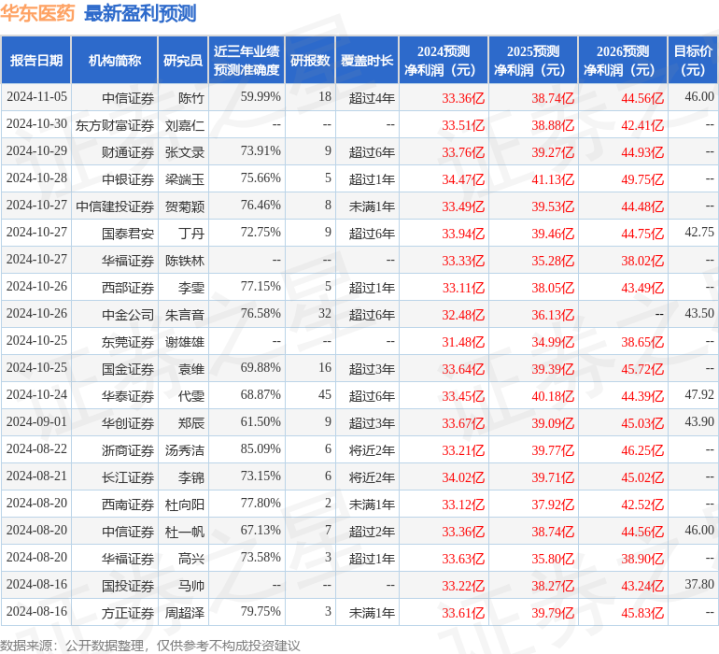
Task: Click 中金公司 institution cell
Action: [128, 314]
